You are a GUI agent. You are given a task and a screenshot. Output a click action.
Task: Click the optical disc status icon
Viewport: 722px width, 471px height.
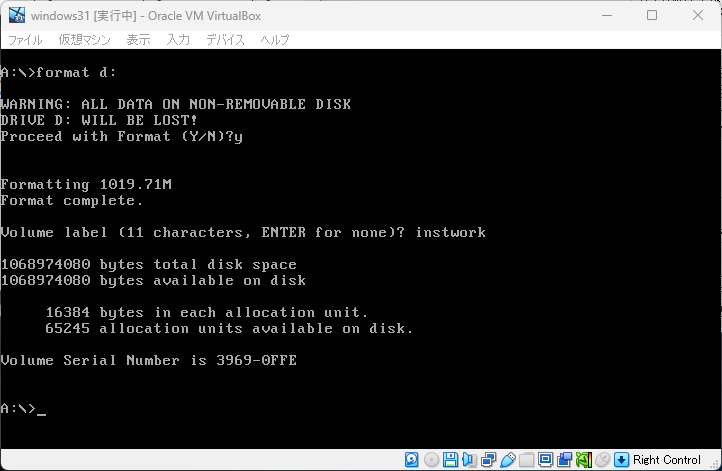click(x=431, y=459)
